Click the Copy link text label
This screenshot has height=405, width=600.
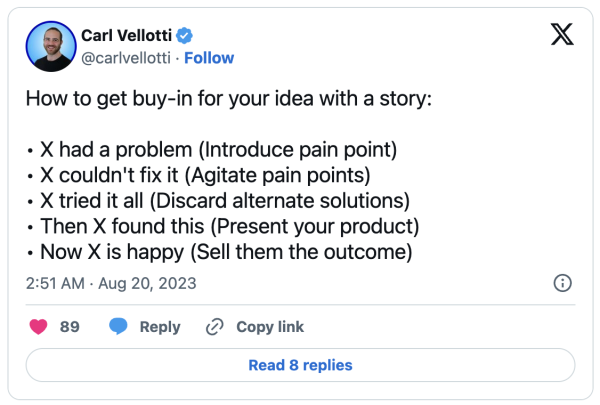(270, 327)
